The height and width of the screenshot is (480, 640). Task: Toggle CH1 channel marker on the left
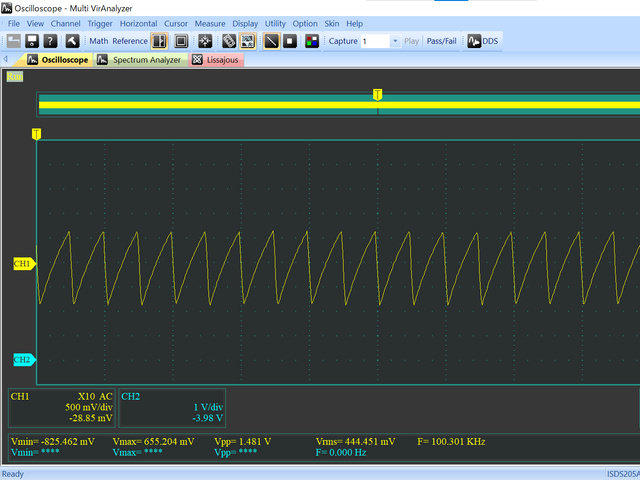(23, 264)
